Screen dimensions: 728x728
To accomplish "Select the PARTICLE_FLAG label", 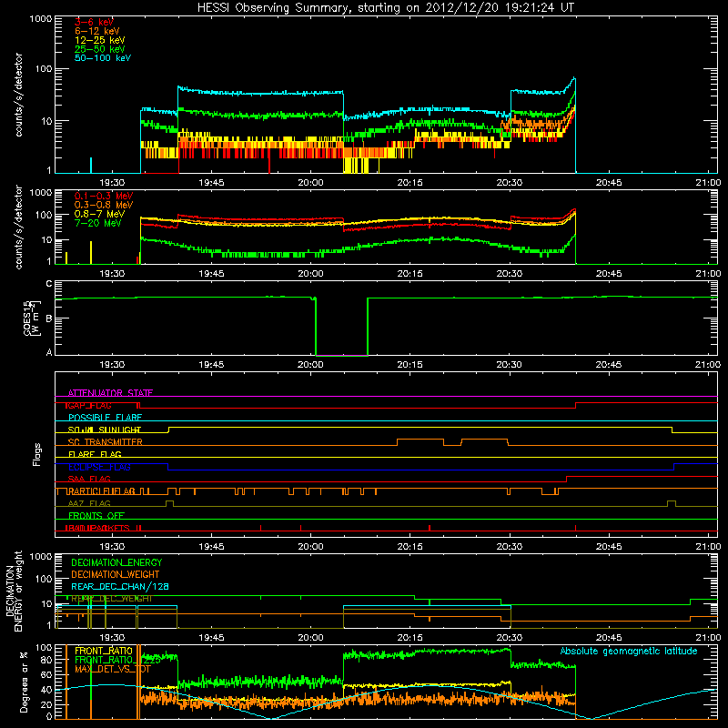I will tap(101, 491).
